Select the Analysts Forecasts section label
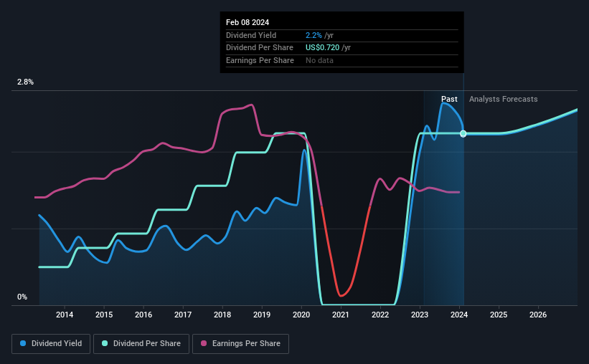Viewport: 589px width, 364px height. (503, 100)
